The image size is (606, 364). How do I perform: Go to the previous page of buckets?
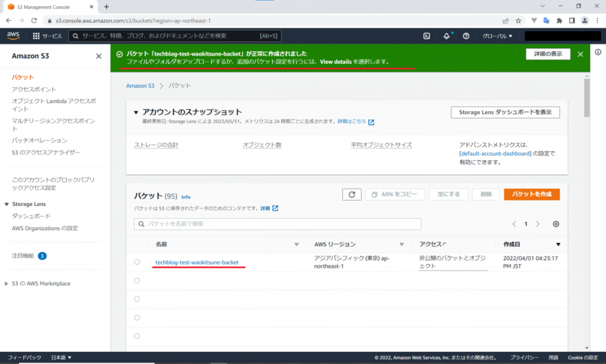tap(514, 224)
